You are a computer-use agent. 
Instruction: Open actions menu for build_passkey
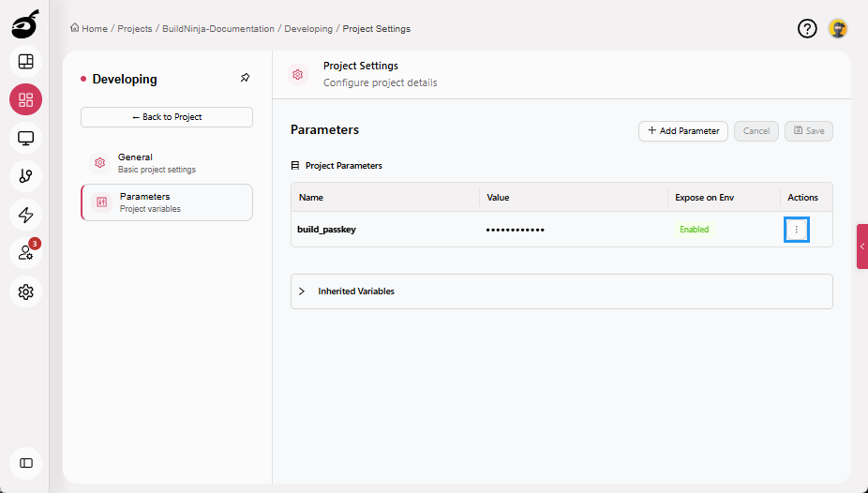pyautogui.click(x=797, y=229)
